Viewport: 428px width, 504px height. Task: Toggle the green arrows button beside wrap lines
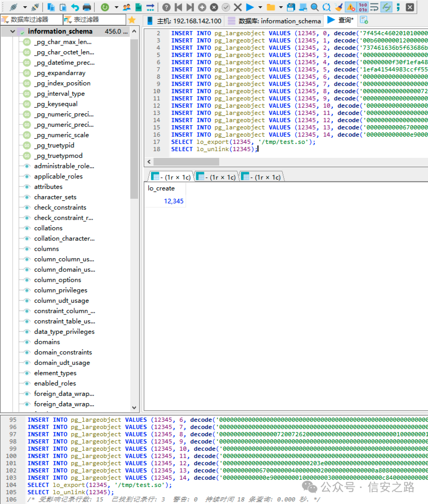[x=386, y=7]
